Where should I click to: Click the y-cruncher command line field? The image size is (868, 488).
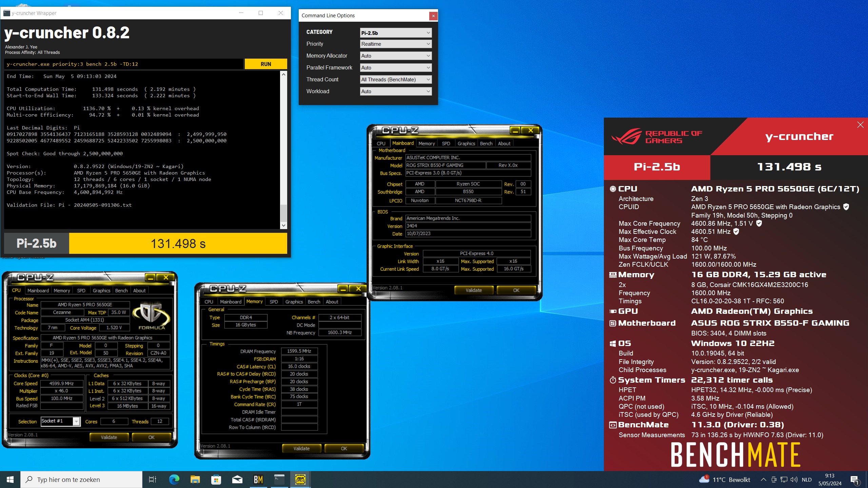(124, 64)
